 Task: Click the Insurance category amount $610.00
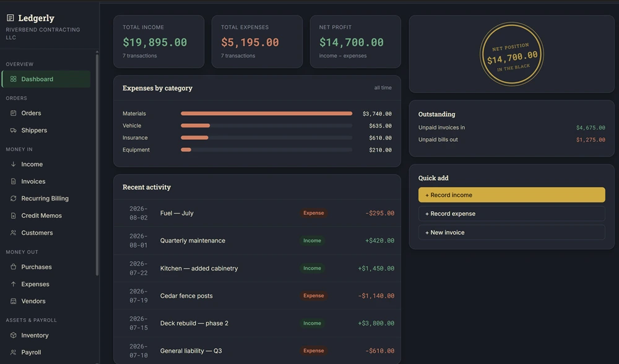click(x=380, y=138)
